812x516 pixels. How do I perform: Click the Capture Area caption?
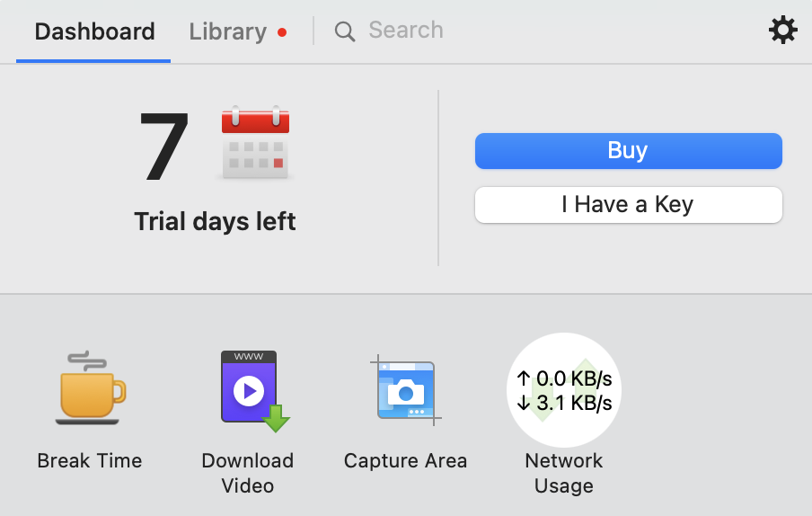pyautogui.click(x=405, y=461)
